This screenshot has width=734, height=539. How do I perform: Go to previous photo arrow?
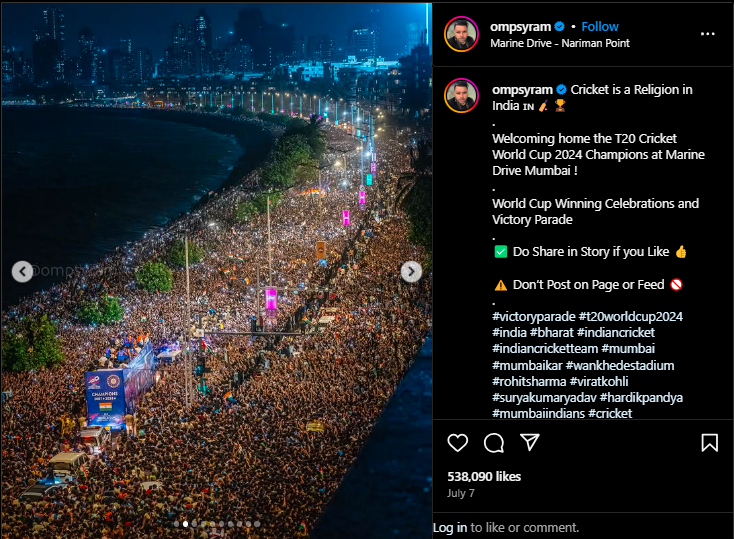coord(22,272)
